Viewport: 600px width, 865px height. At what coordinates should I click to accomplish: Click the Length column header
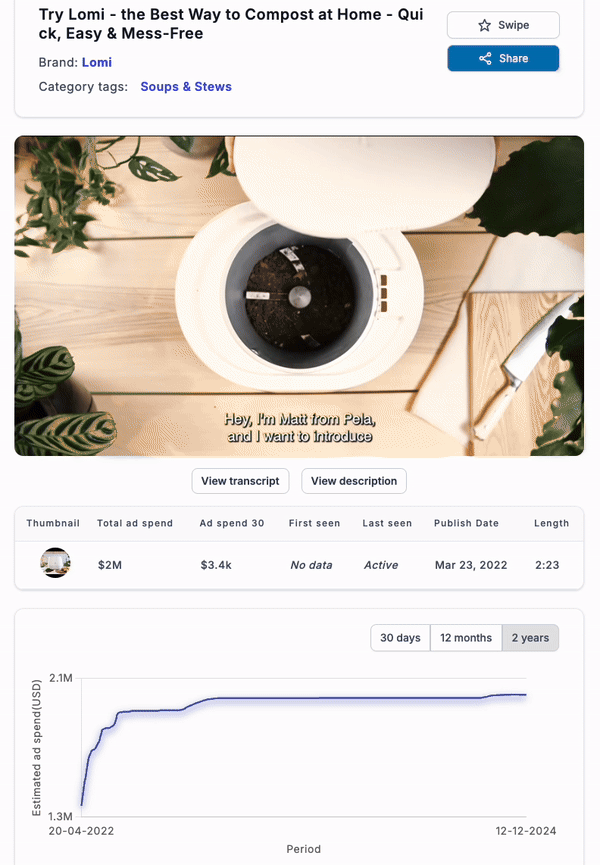click(x=551, y=523)
